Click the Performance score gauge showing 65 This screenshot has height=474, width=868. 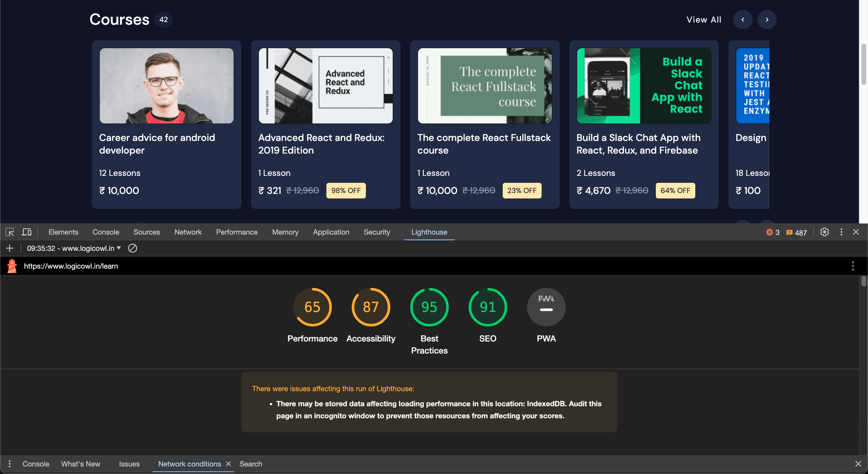(x=312, y=307)
